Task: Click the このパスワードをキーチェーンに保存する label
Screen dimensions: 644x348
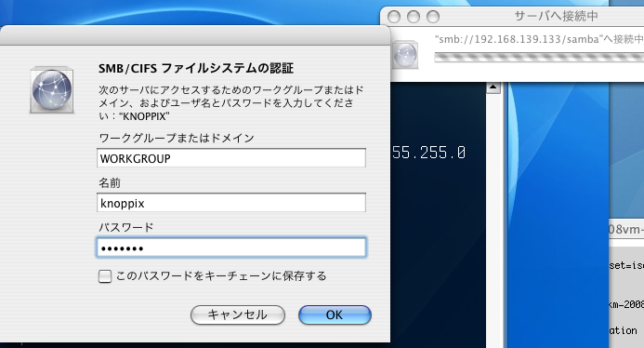Action: click(x=221, y=276)
